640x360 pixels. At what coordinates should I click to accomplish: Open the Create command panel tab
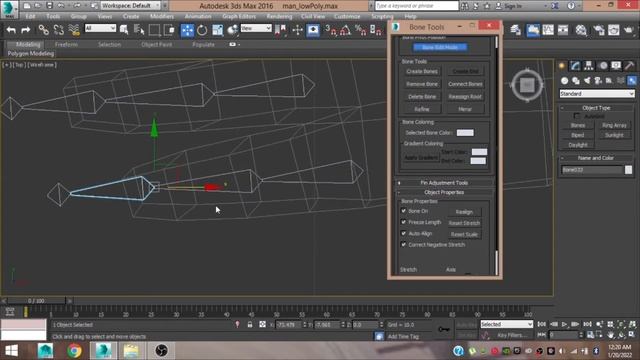(x=562, y=66)
